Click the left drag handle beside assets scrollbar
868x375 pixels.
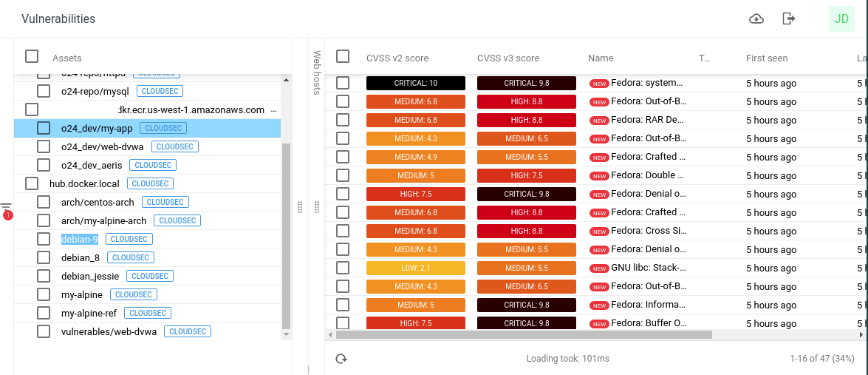click(x=300, y=207)
